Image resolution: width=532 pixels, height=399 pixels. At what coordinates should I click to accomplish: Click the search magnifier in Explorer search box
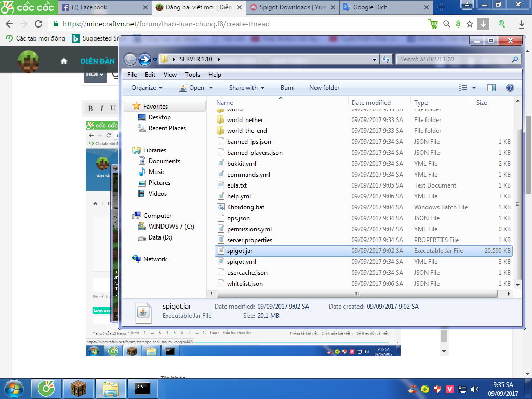(515, 59)
